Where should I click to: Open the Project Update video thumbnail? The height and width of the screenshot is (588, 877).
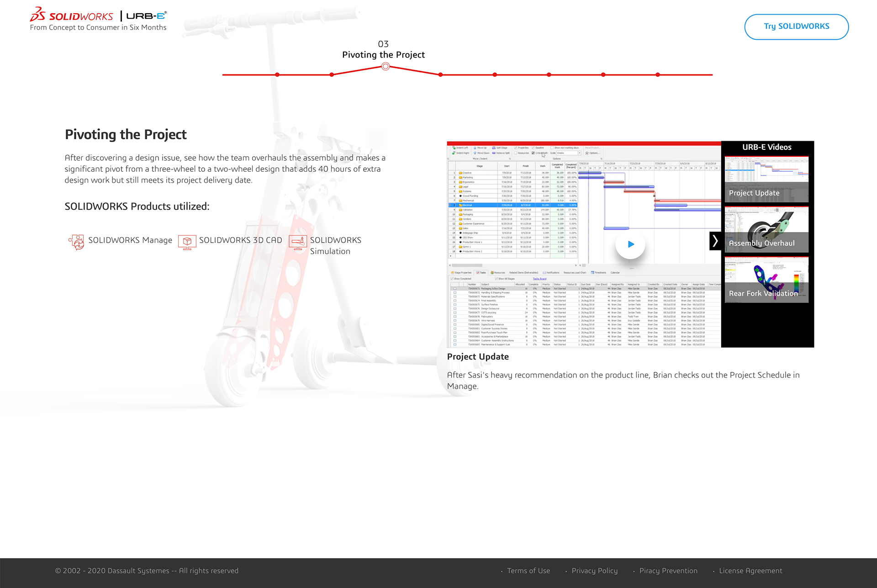pyautogui.click(x=766, y=180)
